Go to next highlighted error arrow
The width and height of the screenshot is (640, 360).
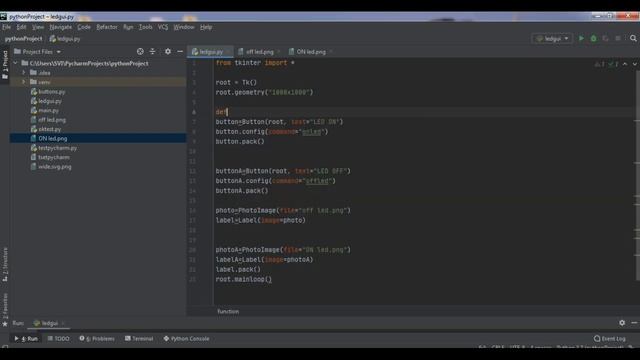(x=634, y=64)
